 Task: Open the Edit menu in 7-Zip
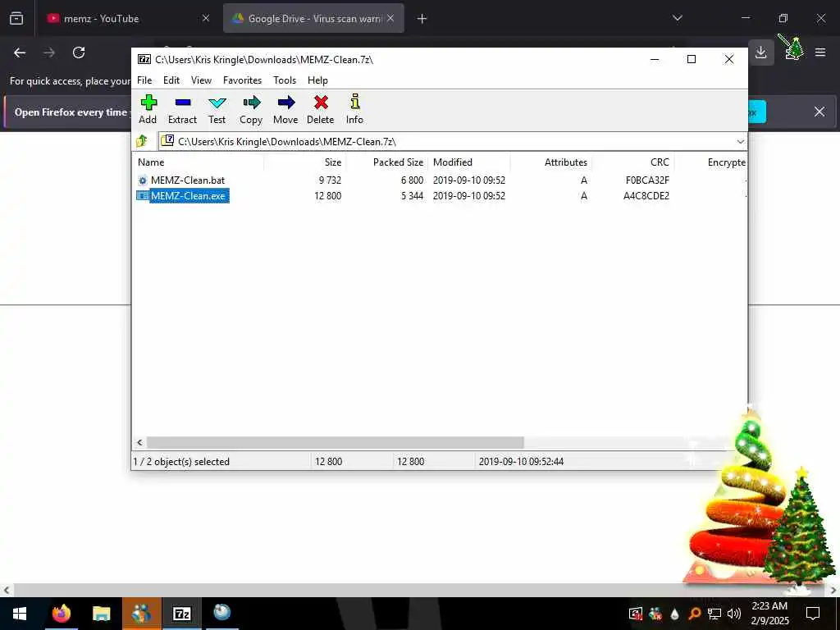(171, 80)
